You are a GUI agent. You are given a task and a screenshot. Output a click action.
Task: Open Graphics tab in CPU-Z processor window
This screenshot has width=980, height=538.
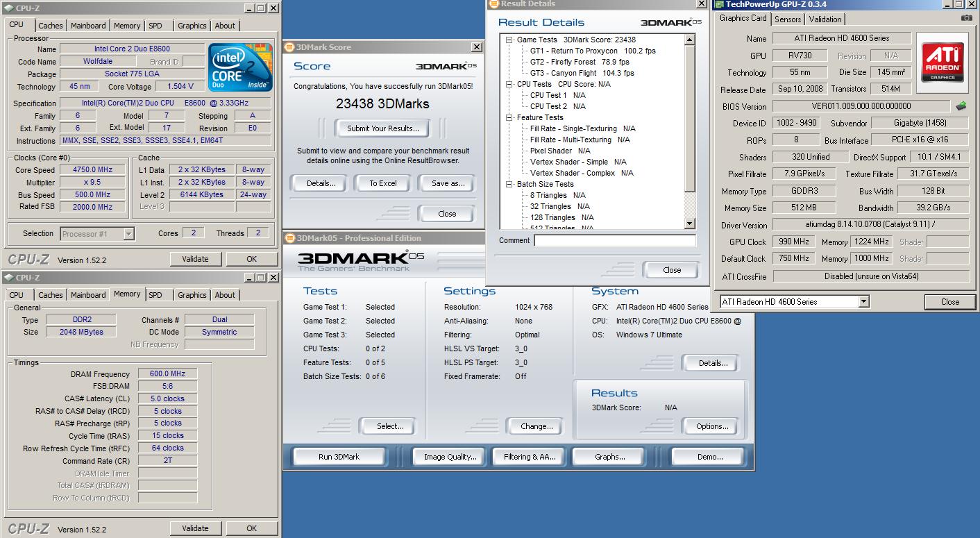[x=192, y=26]
